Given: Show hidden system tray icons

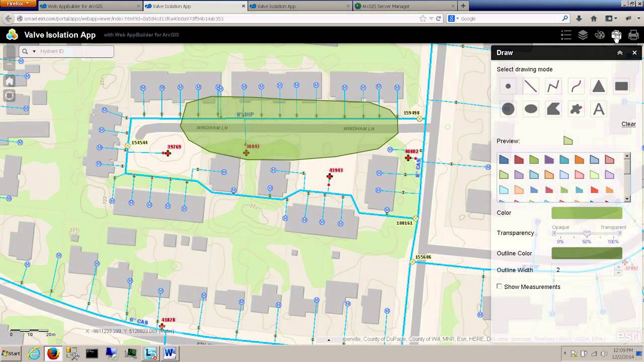Looking at the screenshot, I should coord(565,353).
